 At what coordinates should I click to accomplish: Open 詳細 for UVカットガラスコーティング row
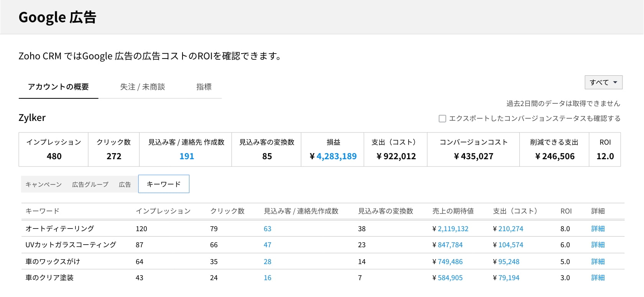pos(598,245)
